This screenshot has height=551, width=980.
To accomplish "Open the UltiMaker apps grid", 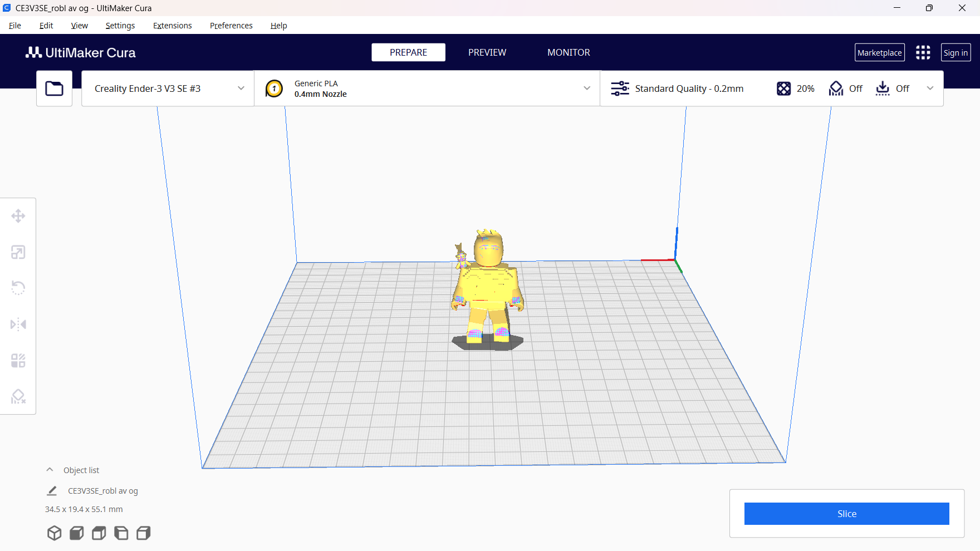I will pos(923,52).
